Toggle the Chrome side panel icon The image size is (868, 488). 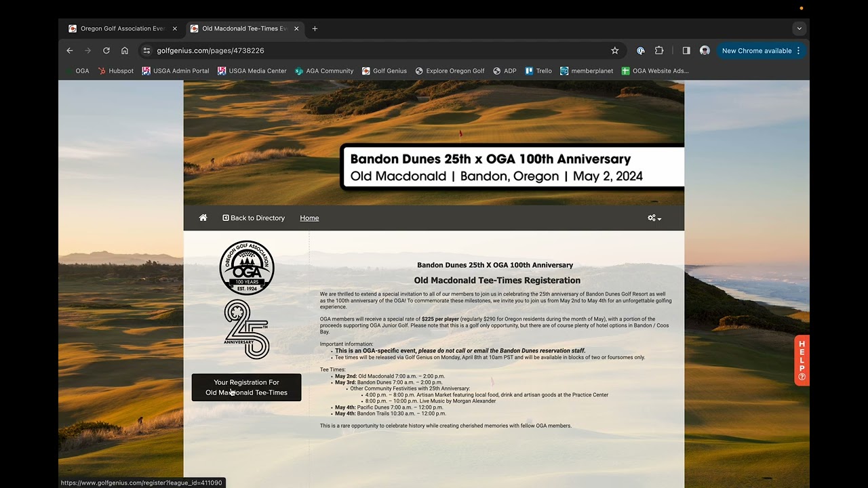click(686, 51)
